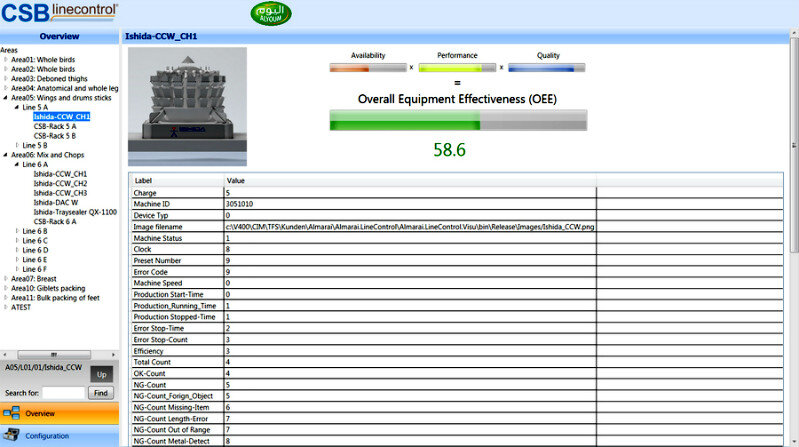Click the Find button
This screenshot has height=447, width=799.
101,393
